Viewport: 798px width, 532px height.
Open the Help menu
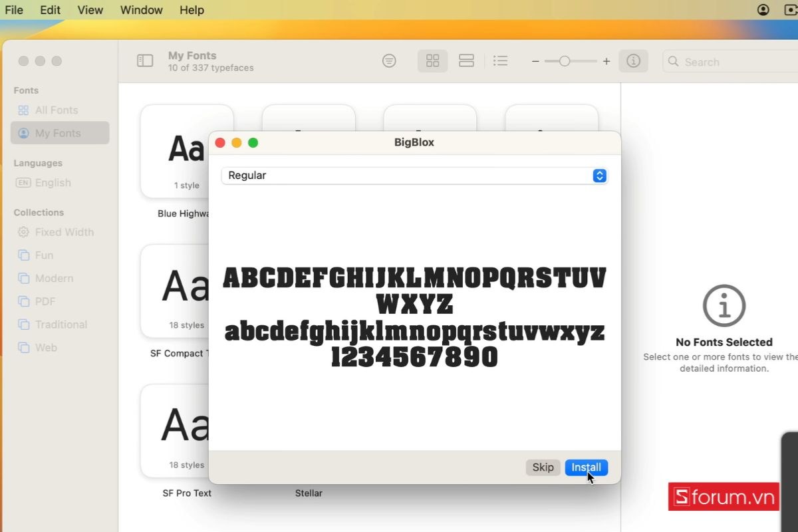coord(192,10)
